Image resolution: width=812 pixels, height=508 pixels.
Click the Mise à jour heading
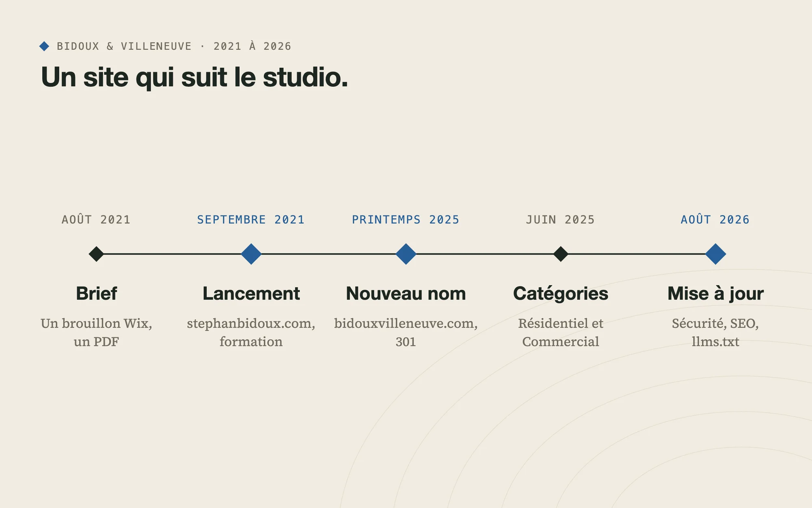click(715, 293)
